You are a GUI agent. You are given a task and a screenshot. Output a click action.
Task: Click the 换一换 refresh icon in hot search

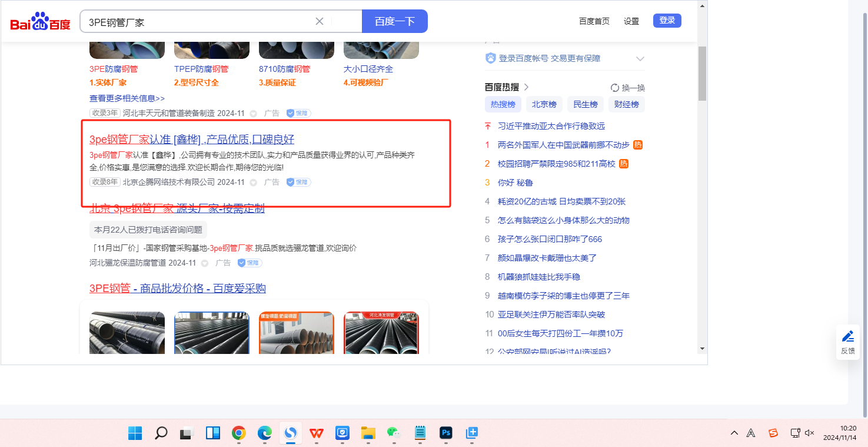click(x=615, y=88)
